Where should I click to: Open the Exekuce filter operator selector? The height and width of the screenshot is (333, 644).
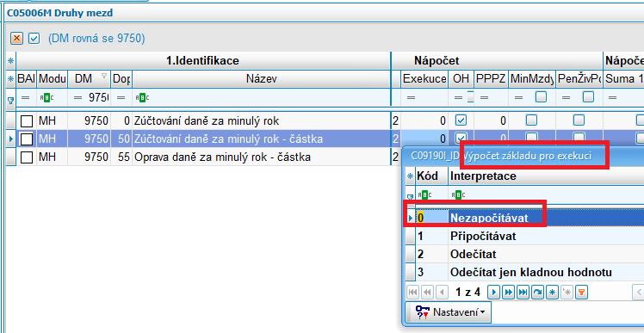coord(412,98)
